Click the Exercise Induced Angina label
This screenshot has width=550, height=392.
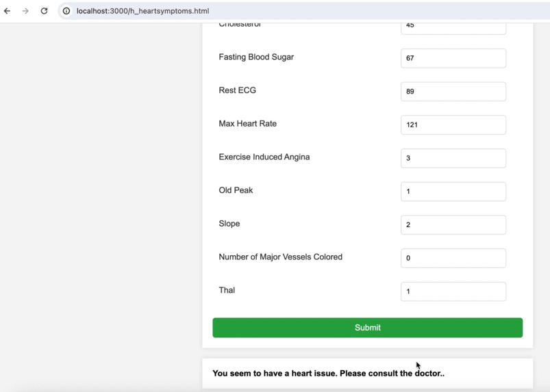tap(264, 157)
